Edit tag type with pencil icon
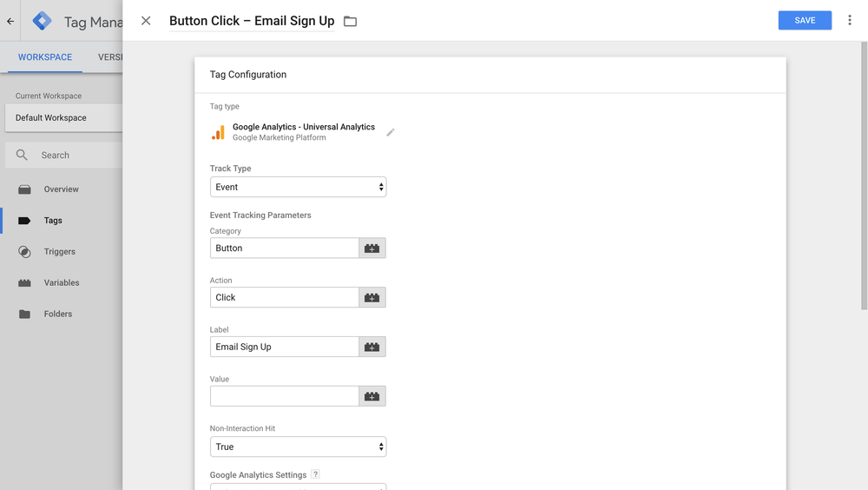 [391, 132]
